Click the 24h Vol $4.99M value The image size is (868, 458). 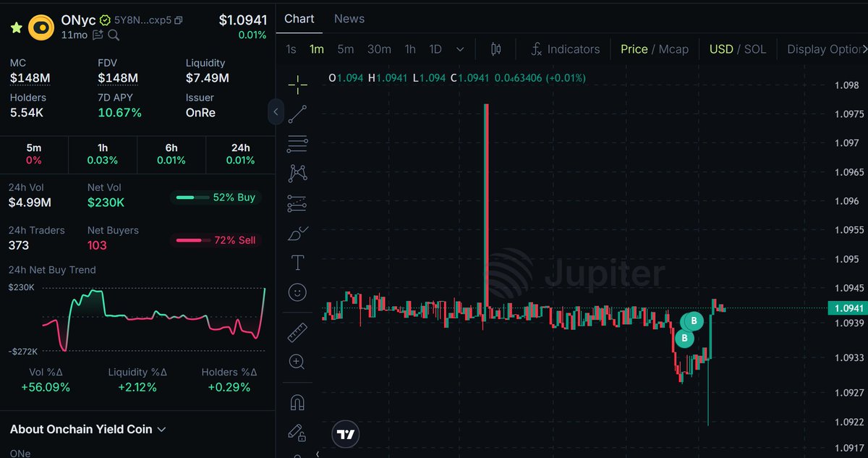coord(30,203)
